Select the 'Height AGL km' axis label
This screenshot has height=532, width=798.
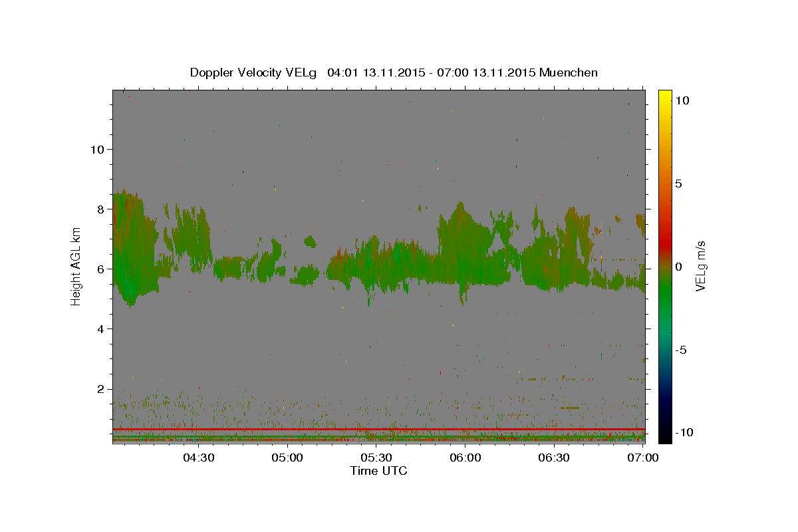click(x=76, y=266)
